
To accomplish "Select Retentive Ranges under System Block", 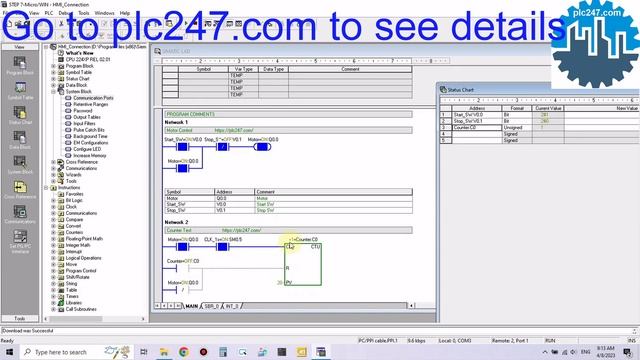I will coord(91,104).
